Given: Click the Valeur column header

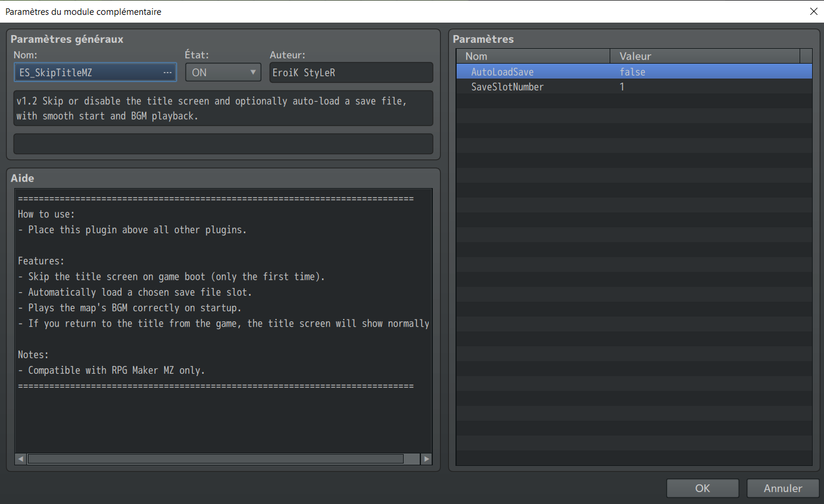Looking at the screenshot, I should 705,56.
